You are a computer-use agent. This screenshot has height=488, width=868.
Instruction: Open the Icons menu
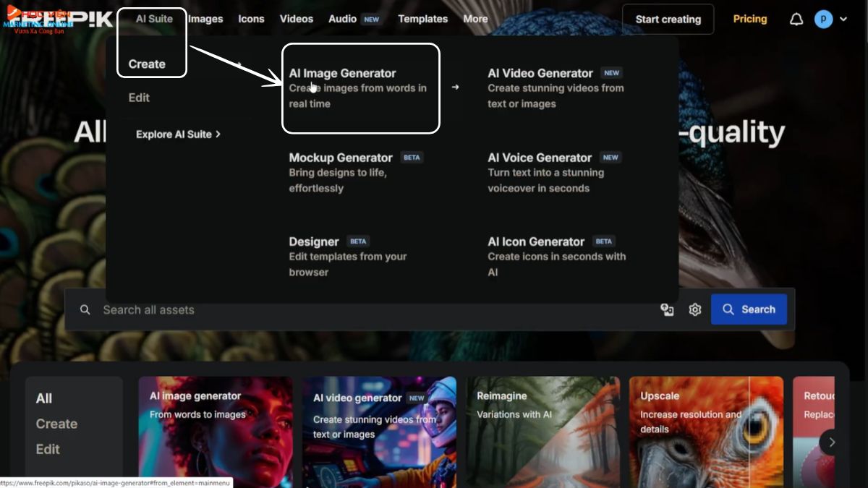(x=252, y=19)
